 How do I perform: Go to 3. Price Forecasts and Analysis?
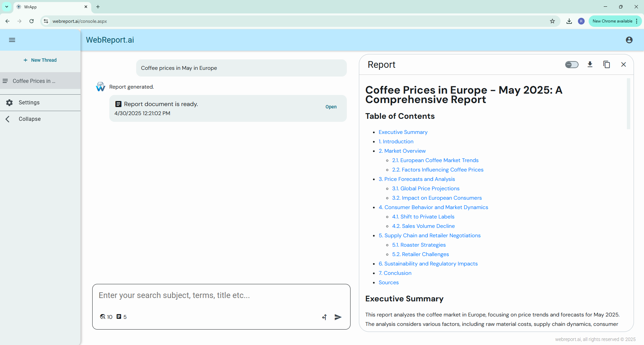417,179
